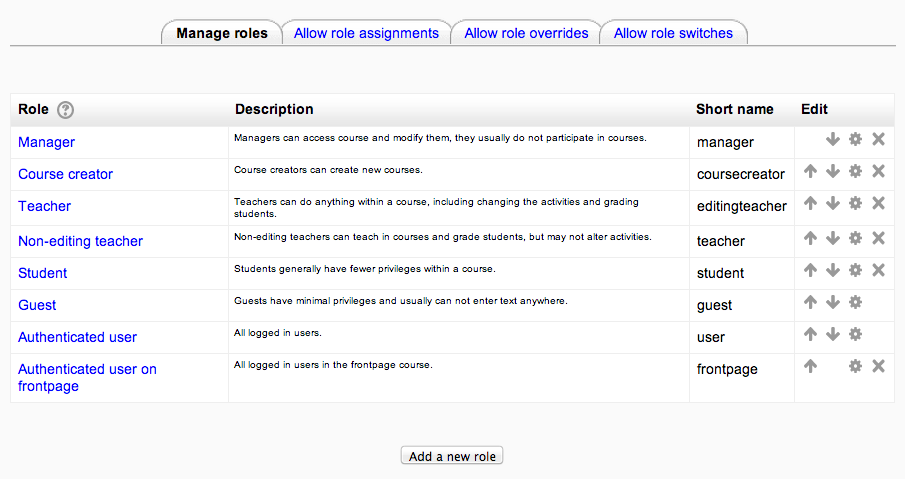This screenshot has width=905, height=479.
Task: Delete the Student role
Action: pyautogui.click(x=878, y=270)
